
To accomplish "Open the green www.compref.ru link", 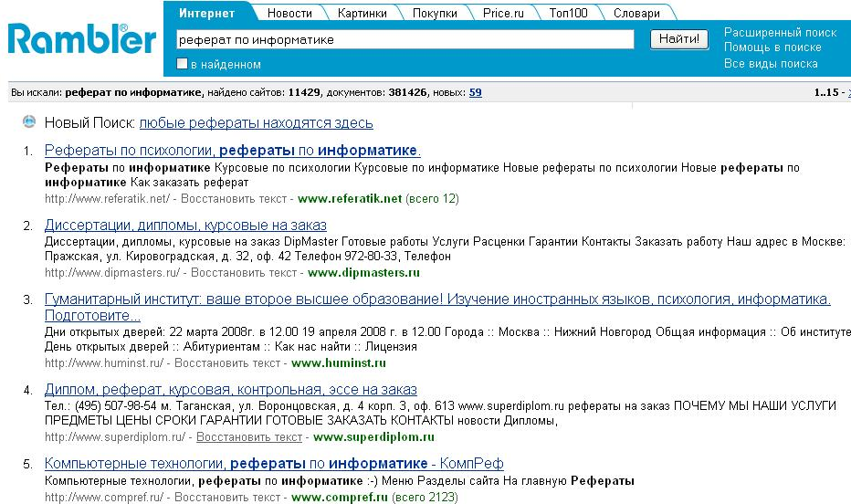I will coord(340,497).
